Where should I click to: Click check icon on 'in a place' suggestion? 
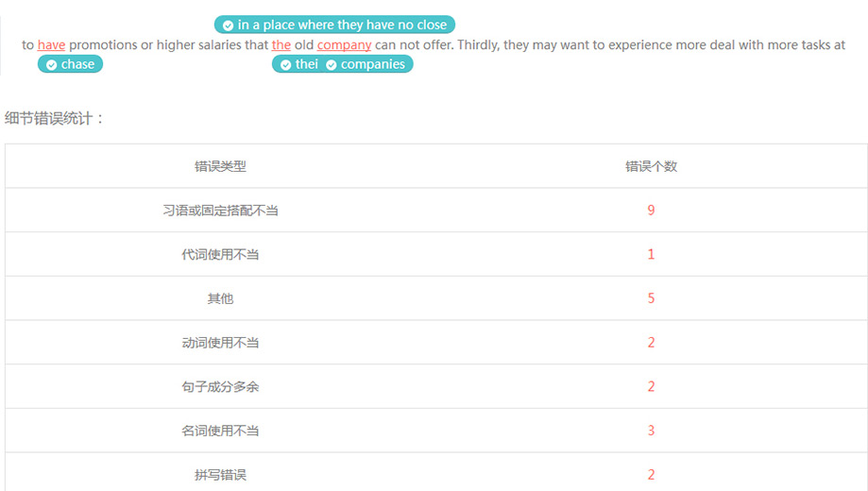pyautogui.click(x=228, y=25)
